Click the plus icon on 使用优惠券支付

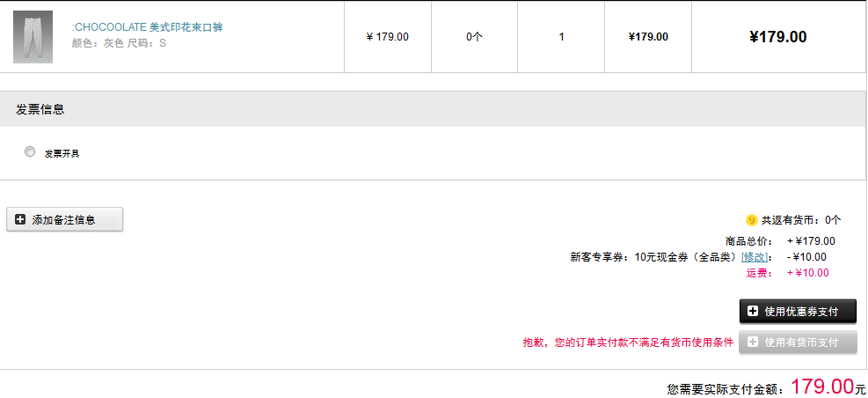tap(753, 311)
